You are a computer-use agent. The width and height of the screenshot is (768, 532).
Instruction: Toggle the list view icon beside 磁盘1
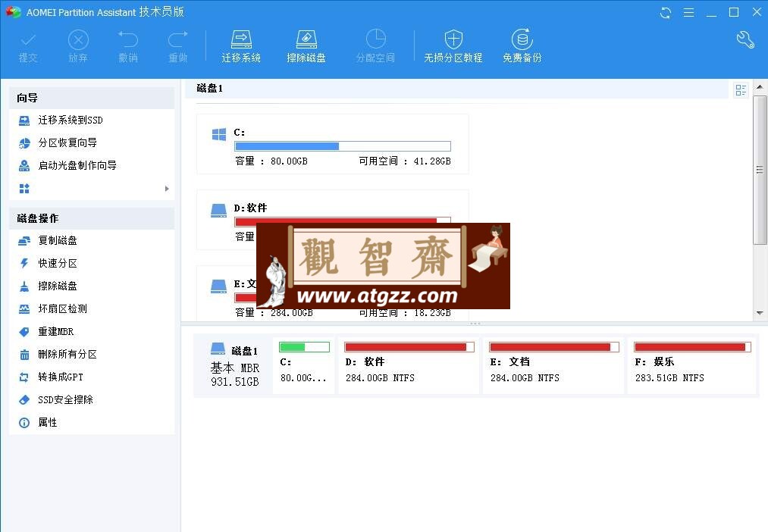coord(741,89)
